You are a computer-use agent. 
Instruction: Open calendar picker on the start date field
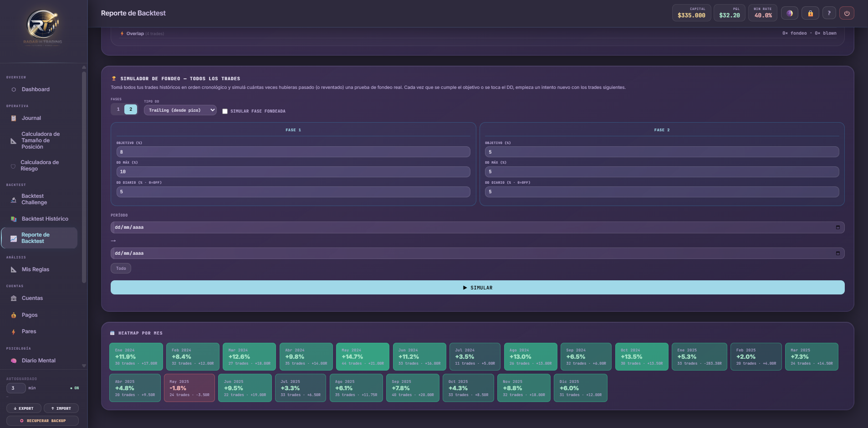point(838,227)
